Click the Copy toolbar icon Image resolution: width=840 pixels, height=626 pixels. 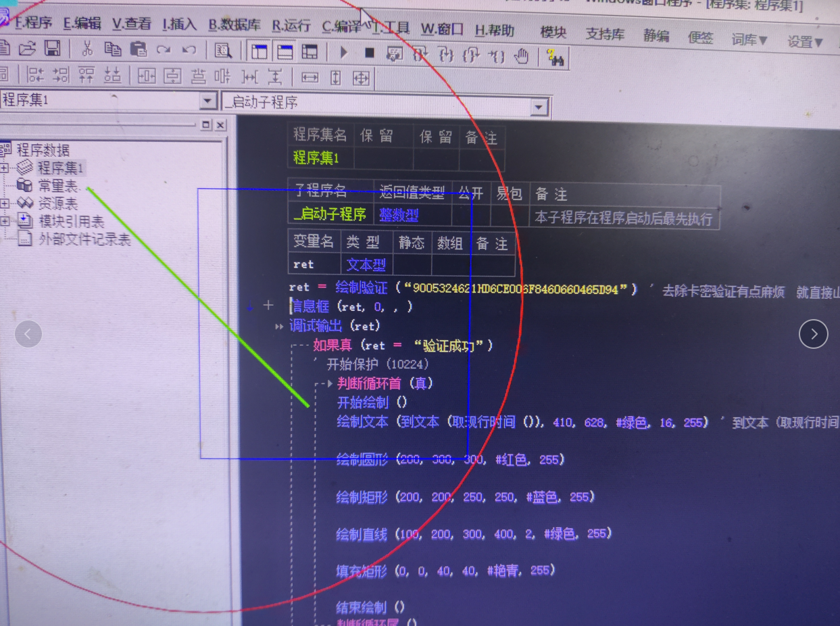click(112, 49)
